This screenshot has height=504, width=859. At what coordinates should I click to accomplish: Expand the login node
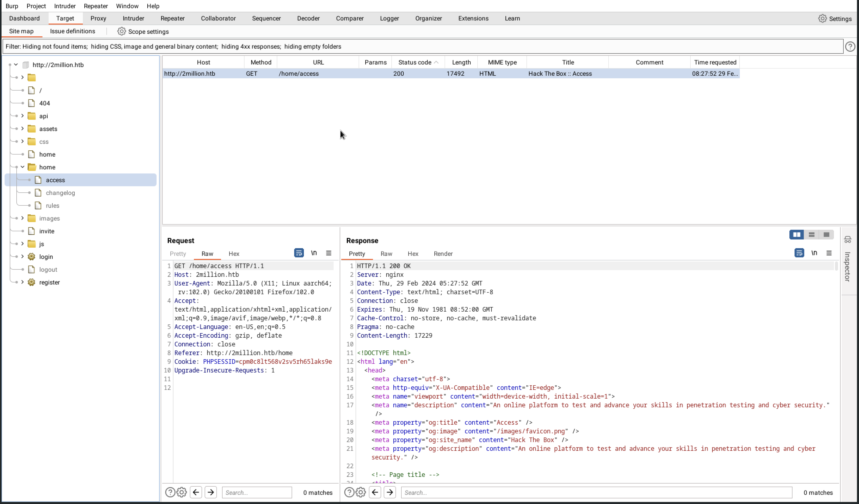[23, 257]
